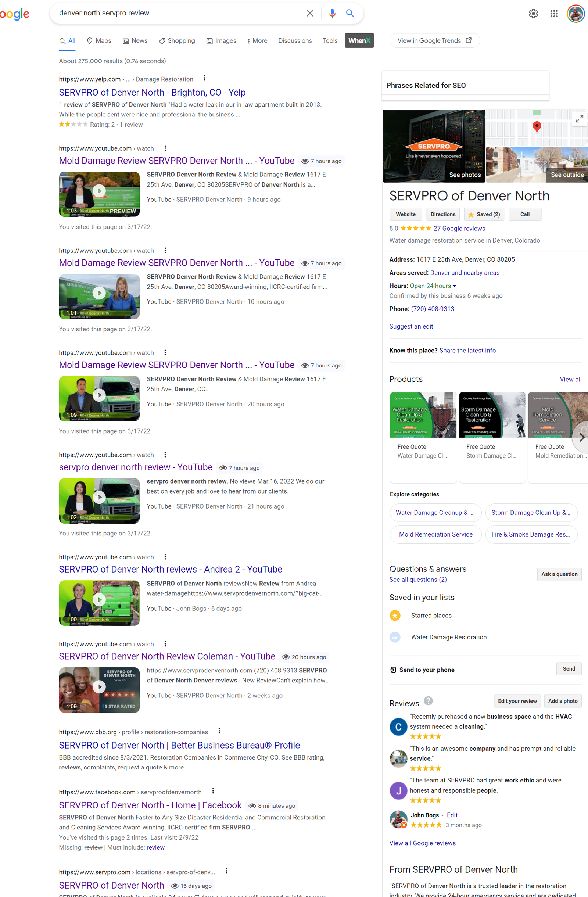
Task: Expand the map with the fullscreen icon
Action: coord(579,119)
